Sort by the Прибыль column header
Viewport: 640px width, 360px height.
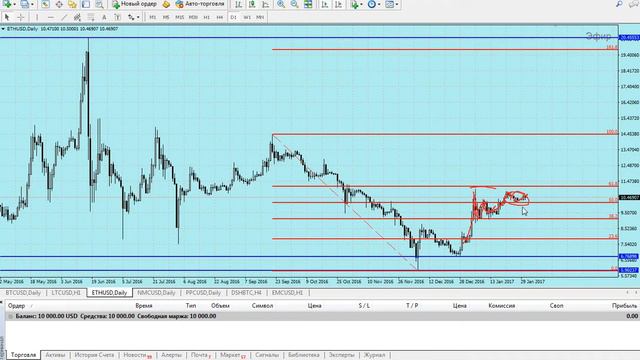(x=624, y=305)
